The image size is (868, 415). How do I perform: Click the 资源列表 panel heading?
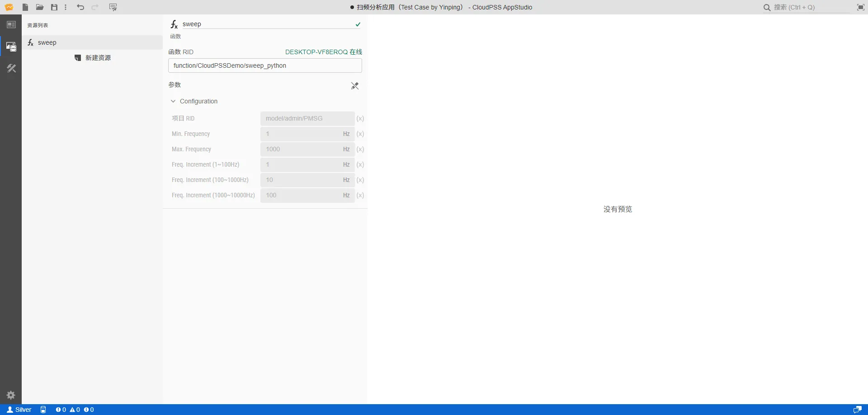point(38,25)
